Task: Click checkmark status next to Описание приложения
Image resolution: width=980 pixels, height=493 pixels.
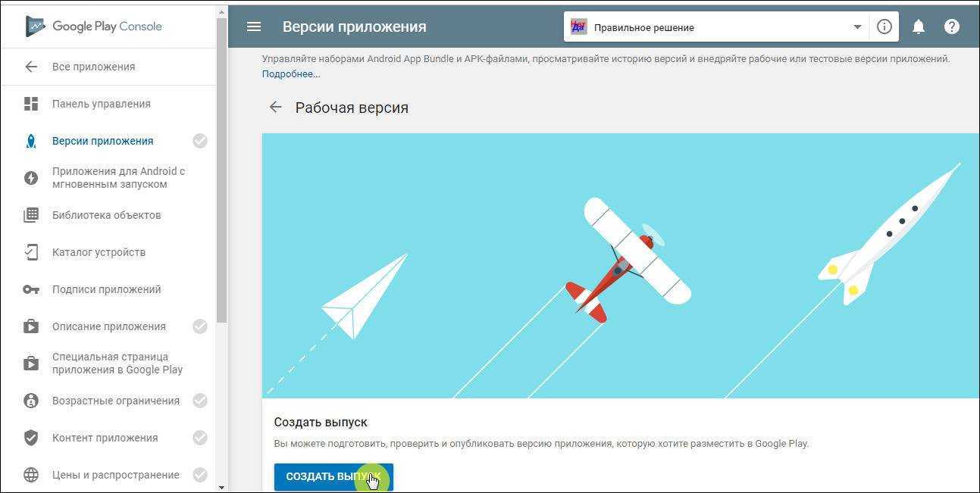Action: [x=200, y=326]
